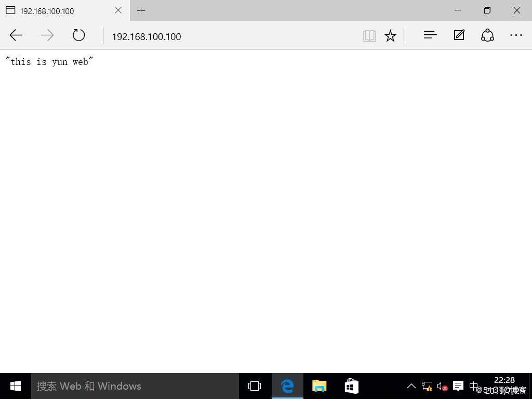Select the page text "this is yun web"
The width and height of the screenshot is (532, 399).
[49, 62]
